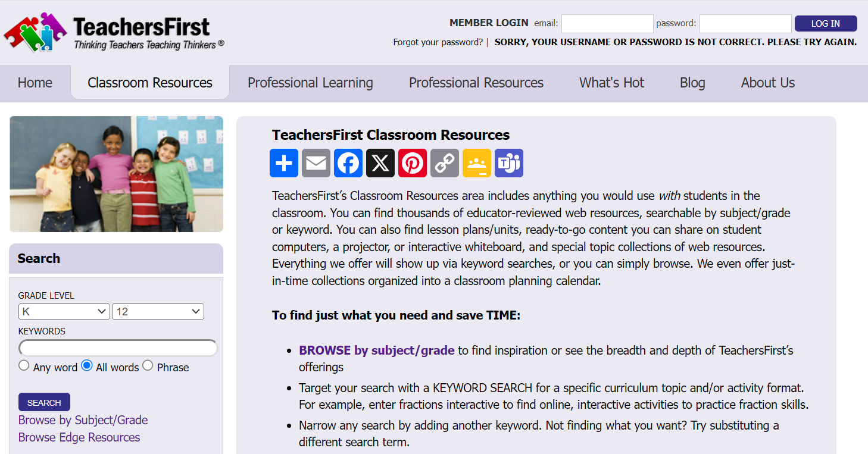Follow the Forgot your password link
This screenshot has width=868, height=454.
438,42
